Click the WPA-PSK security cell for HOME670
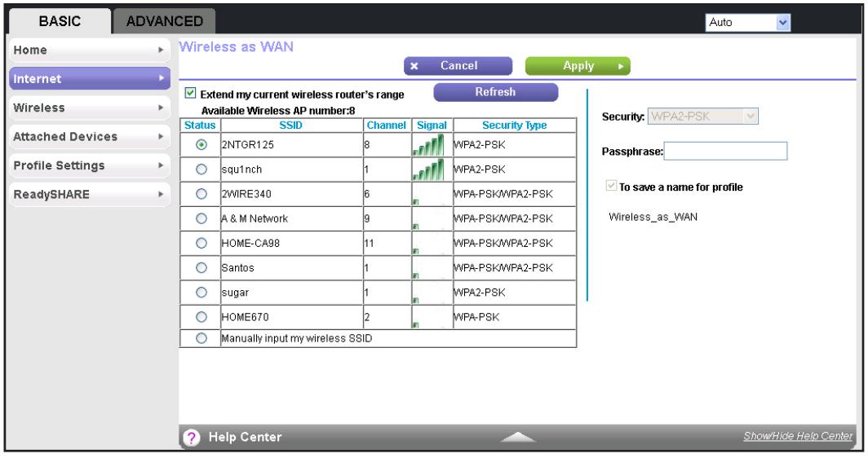The width and height of the screenshot is (868, 458). click(x=514, y=317)
